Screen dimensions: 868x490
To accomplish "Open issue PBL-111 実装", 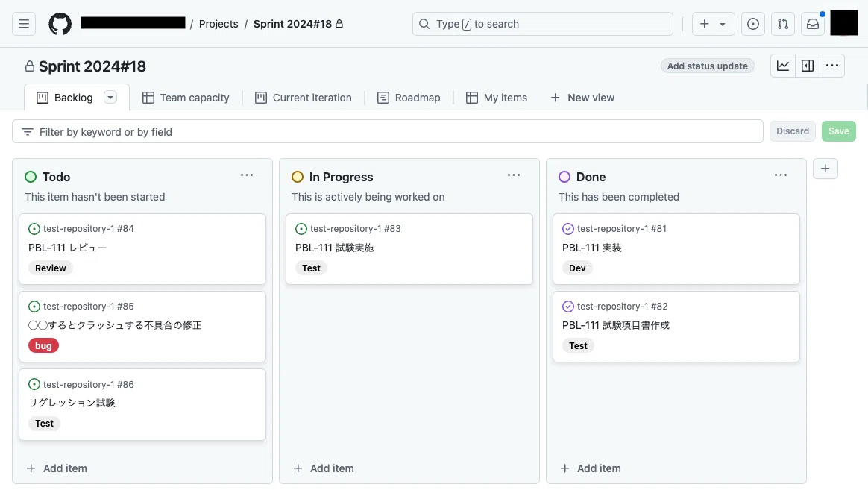I will tap(592, 248).
